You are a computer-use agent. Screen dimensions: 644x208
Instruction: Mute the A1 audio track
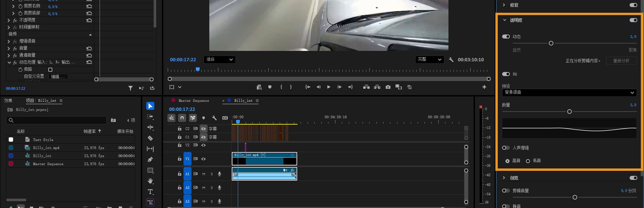click(x=204, y=174)
